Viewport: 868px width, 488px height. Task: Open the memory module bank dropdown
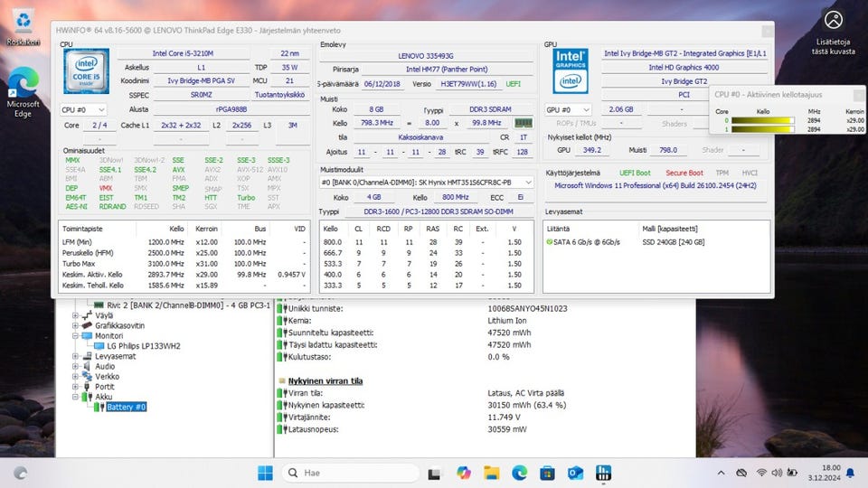point(428,182)
